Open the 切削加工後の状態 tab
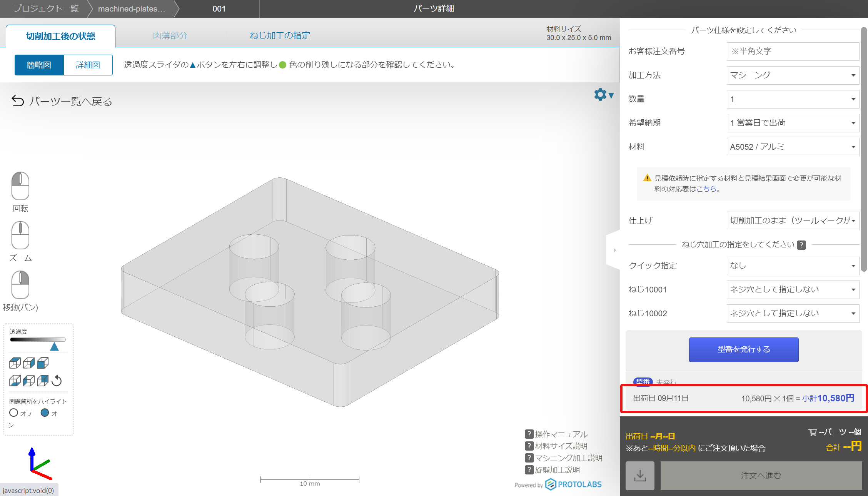The width and height of the screenshot is (868, 496). point(60,36)
